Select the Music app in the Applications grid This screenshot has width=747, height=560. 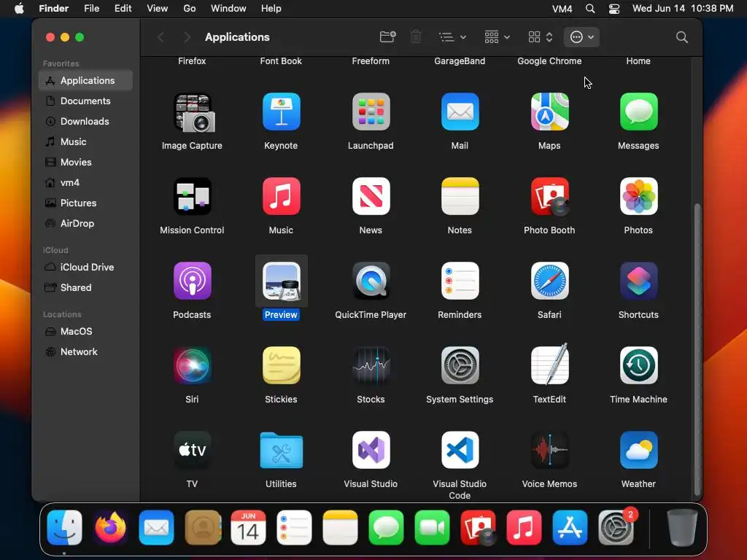281,197
